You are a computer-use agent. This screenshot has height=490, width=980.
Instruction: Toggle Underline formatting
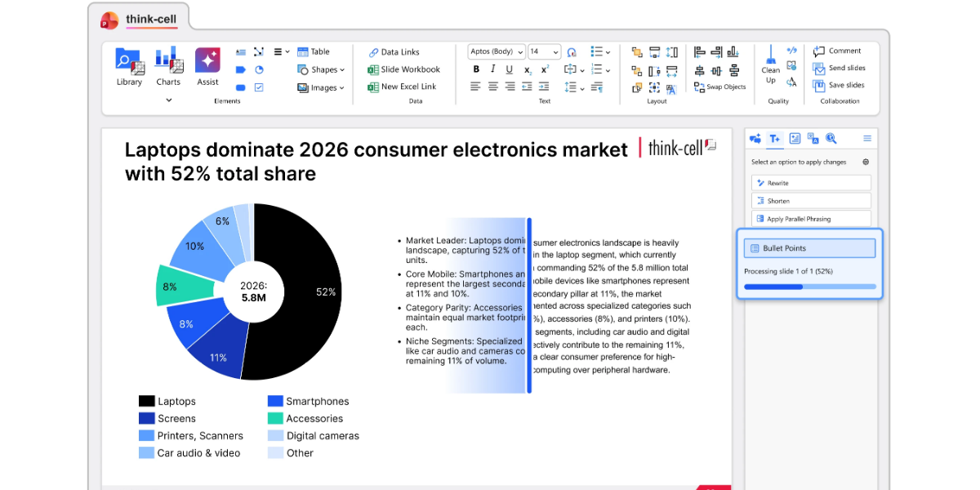(x=510, y=69)
